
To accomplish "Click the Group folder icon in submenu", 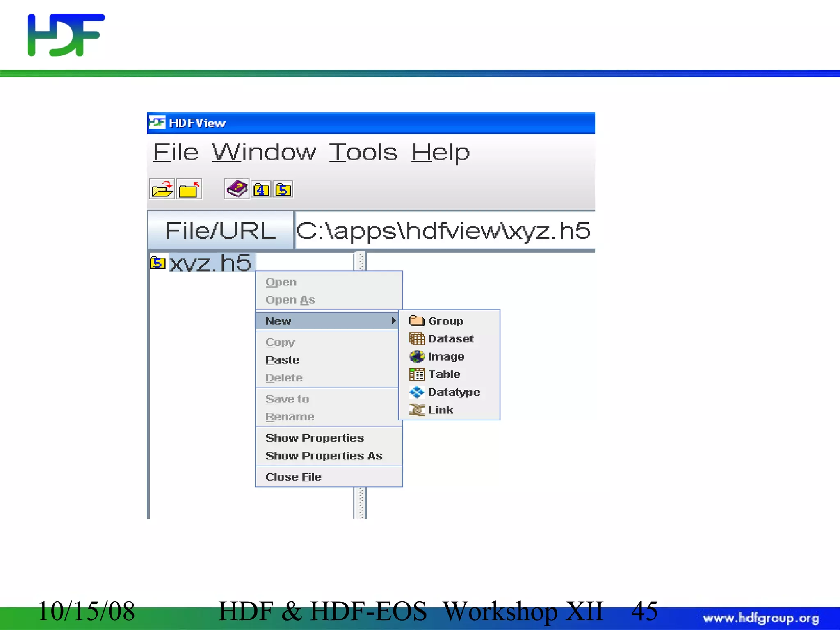I will point(417,321).
